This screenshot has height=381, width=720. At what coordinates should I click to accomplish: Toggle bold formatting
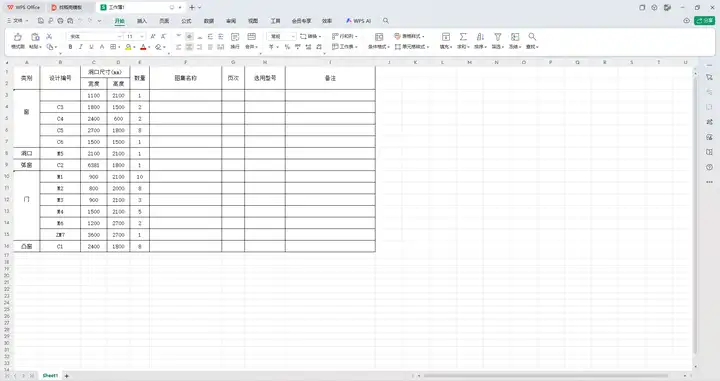coord(70,47)
